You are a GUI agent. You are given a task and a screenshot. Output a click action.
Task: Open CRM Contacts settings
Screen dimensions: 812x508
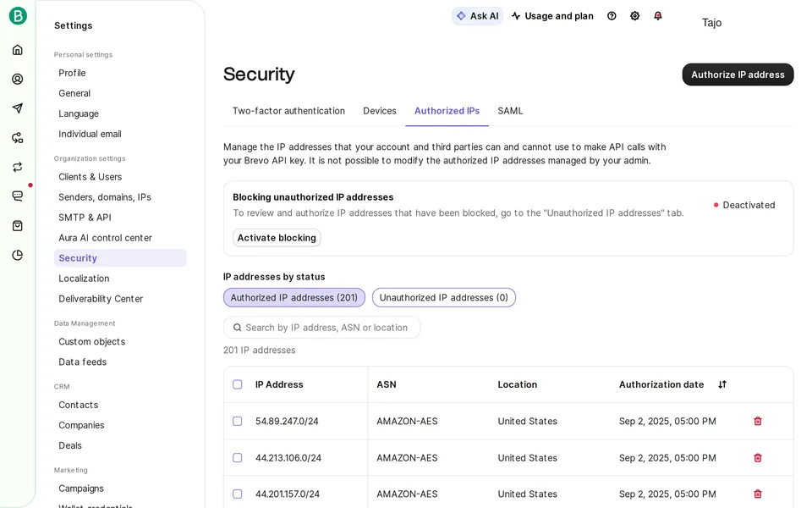click(x=78, y=405)
